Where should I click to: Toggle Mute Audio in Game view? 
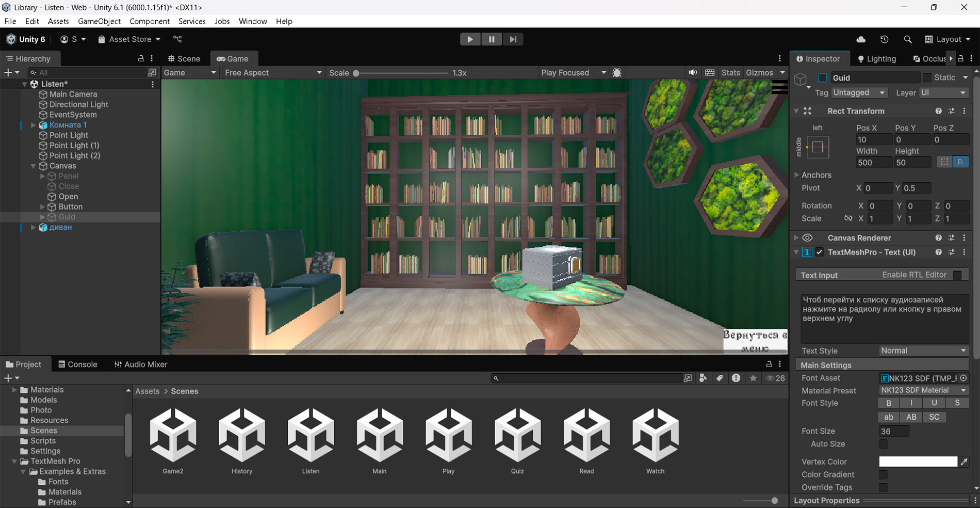coord(693,73)
